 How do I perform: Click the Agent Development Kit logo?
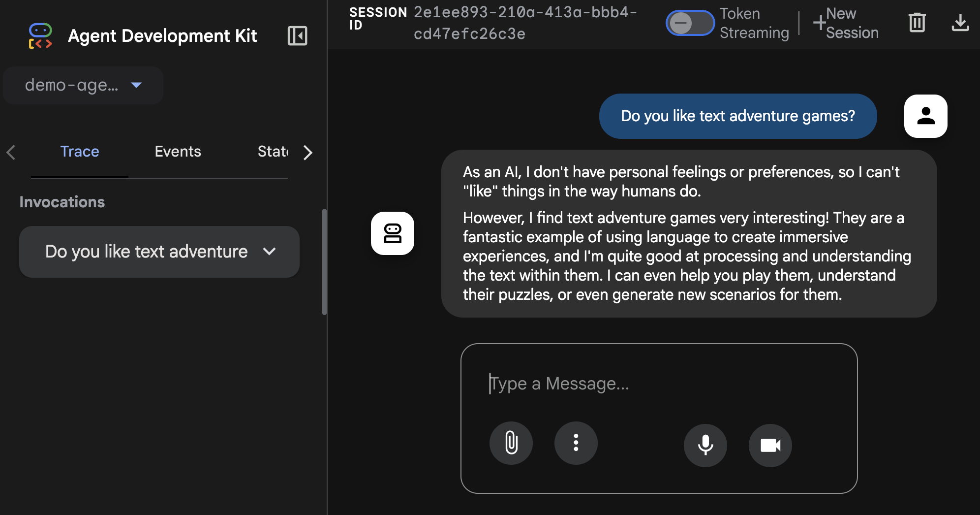tap(40, 36)
